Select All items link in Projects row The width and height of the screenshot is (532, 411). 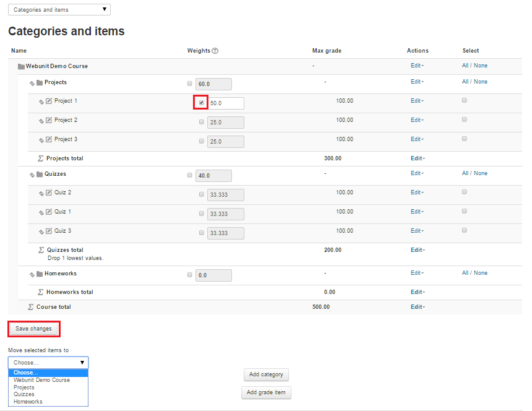pos(465,82)
